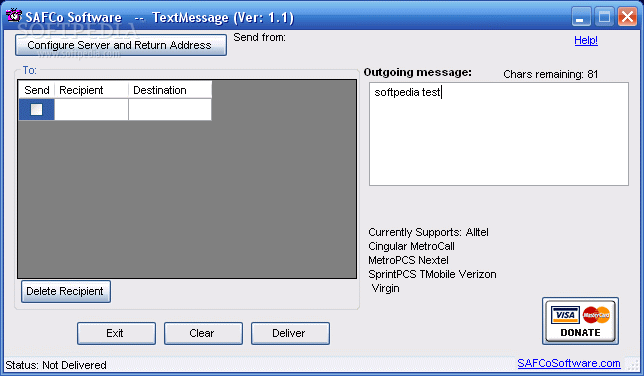
Task: Click the Send from: label
Action: (259, 37)
